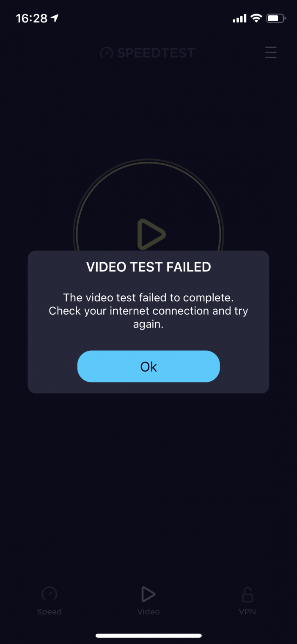Open the VPN padlock icon
Viewport: 297px width, 644px height.
tap(247, 594)
